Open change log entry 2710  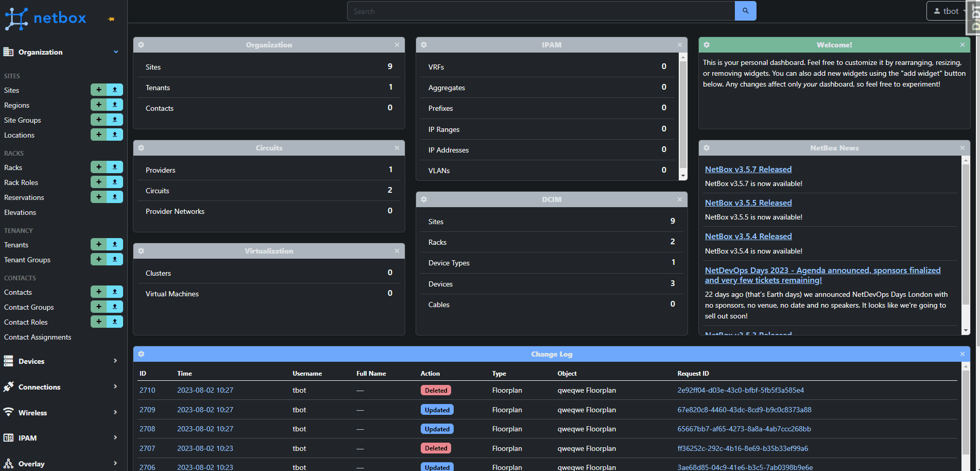coord(147,390)
